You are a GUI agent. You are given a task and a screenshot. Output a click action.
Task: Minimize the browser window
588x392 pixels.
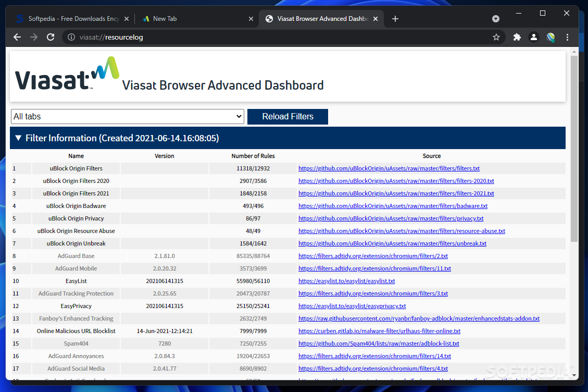(x=519, y=13)
